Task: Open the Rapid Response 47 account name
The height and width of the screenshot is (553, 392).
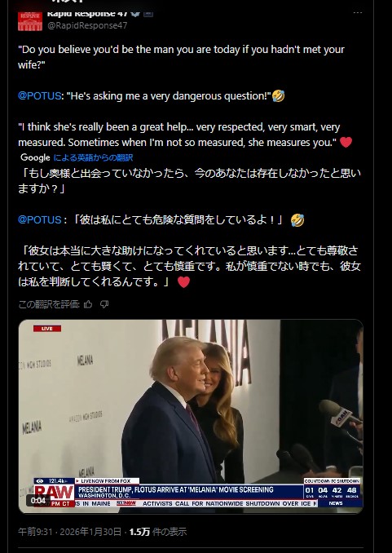Action: (x=87, y=14)
